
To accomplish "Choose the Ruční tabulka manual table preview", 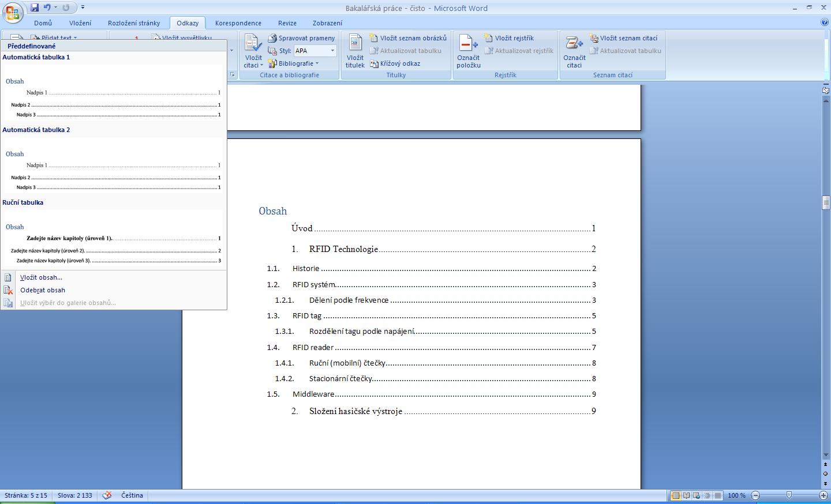I will pos(114,238).
